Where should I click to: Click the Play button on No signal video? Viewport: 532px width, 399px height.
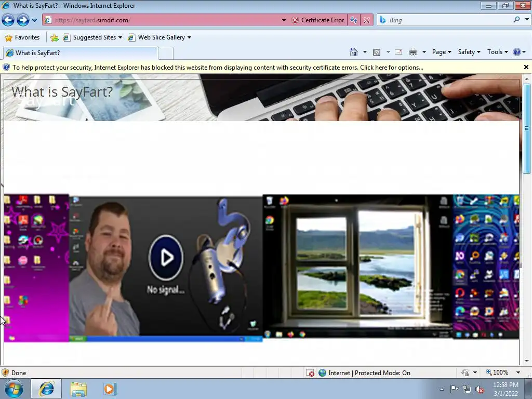[166, 257]
